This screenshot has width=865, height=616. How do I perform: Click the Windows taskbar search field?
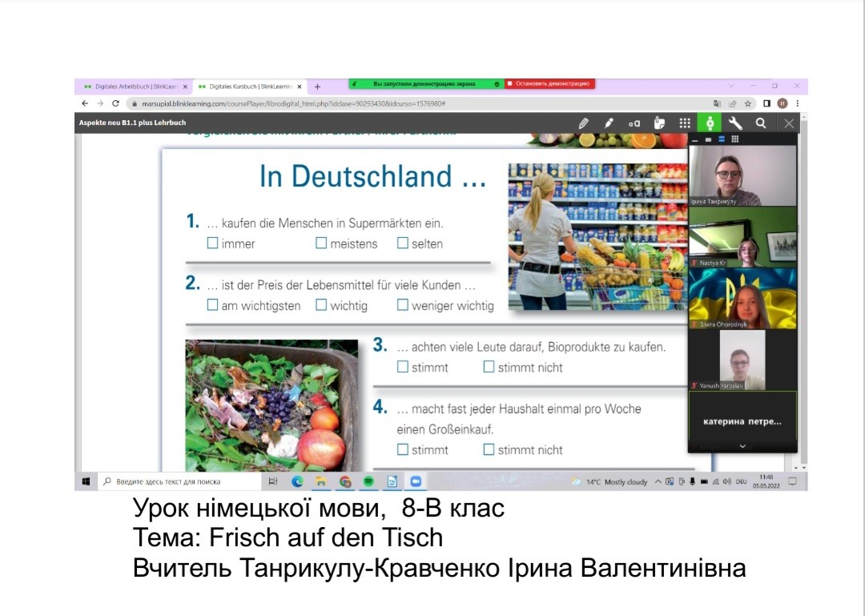coord(180,481)
